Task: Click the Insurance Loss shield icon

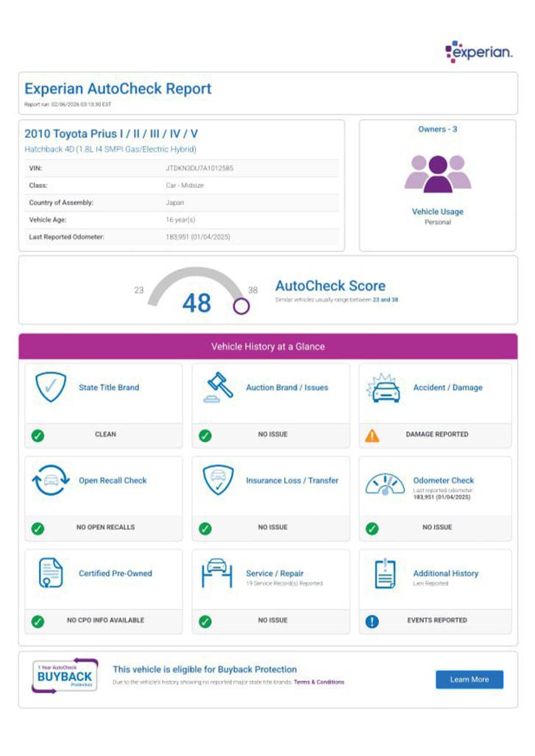Action: click(218, 481)
